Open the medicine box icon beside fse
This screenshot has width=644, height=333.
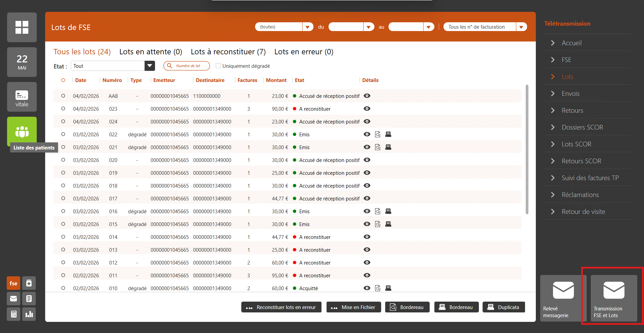(x=29, y=283)
